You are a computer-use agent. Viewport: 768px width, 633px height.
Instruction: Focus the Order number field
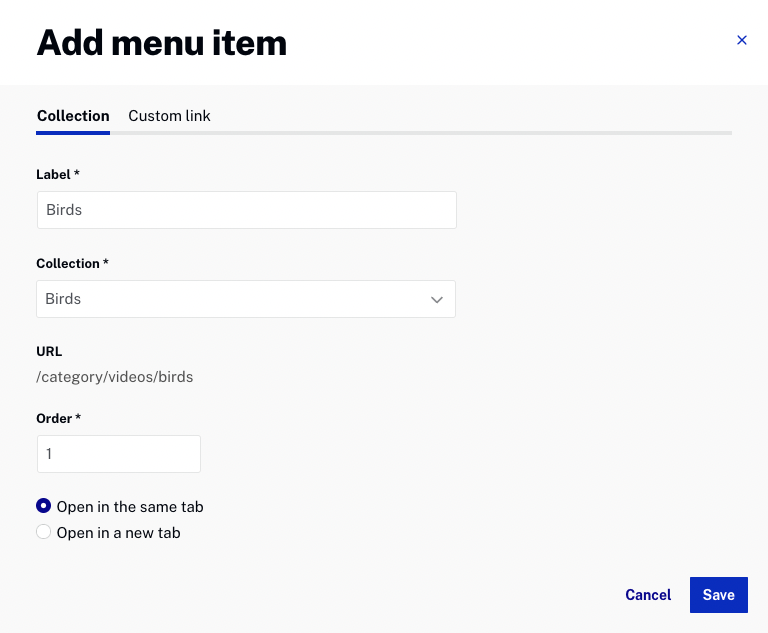[119, 454]
